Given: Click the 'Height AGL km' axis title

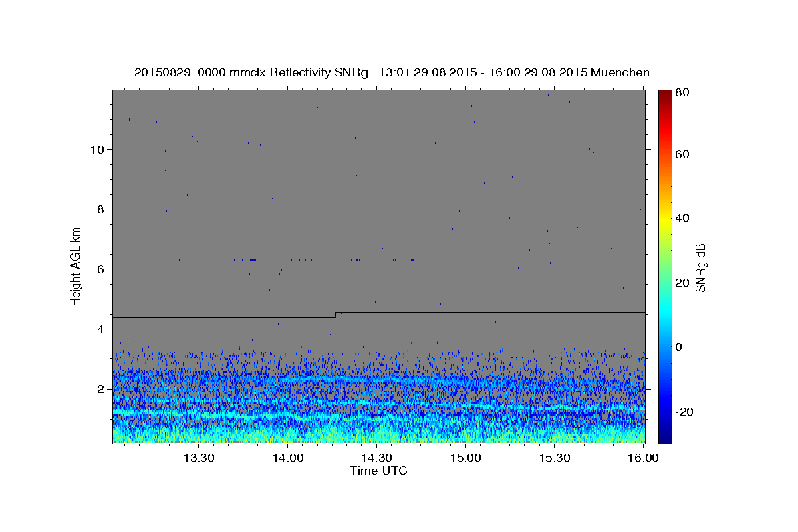Looking at the screenshot, I should [x=76, y=267].
